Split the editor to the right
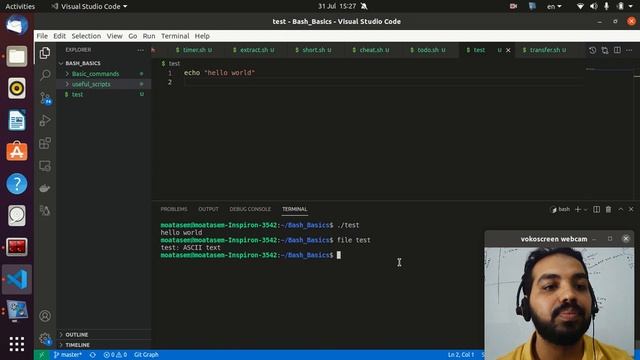 (617, 50)
